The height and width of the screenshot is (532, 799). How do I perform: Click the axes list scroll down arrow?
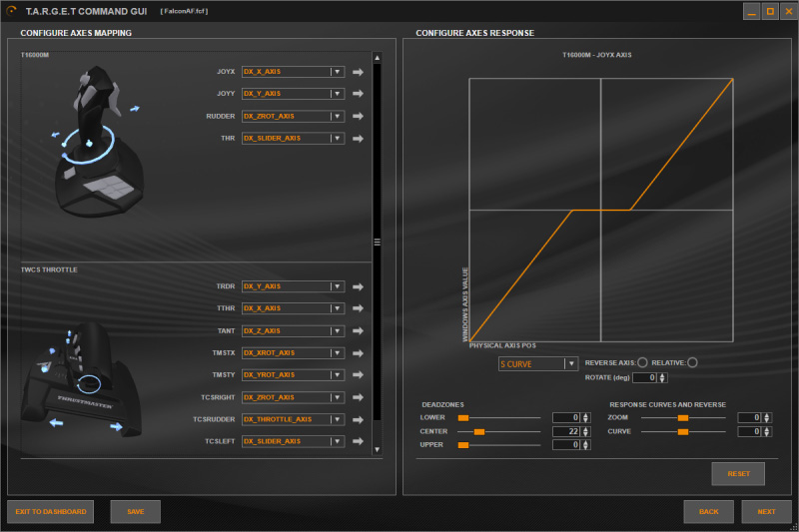click(378, 449)
